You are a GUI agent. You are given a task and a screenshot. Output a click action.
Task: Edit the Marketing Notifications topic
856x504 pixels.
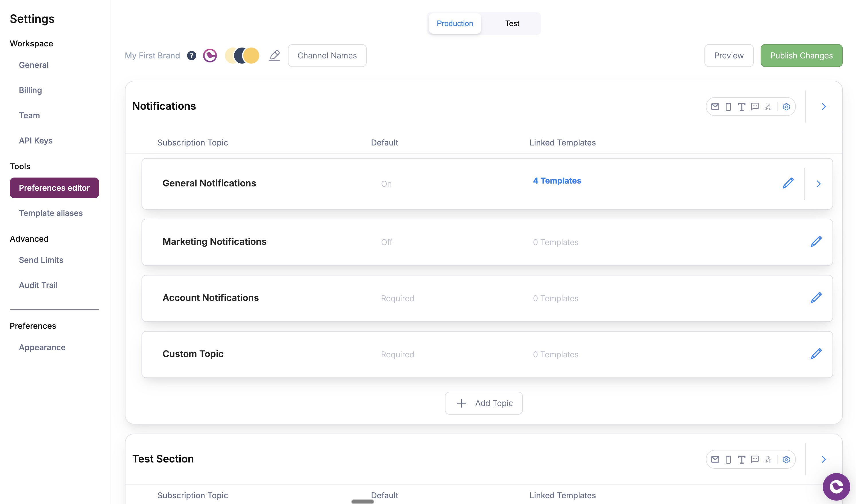coord(816,241)
